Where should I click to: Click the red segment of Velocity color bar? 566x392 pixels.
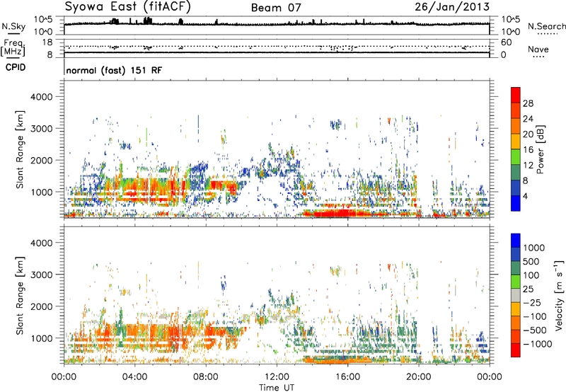tap(516, 350)
